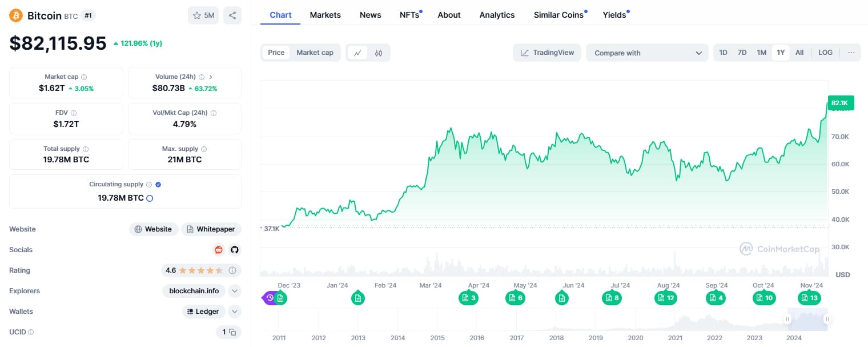Click the verified badge next to Circulating supply

158,185
